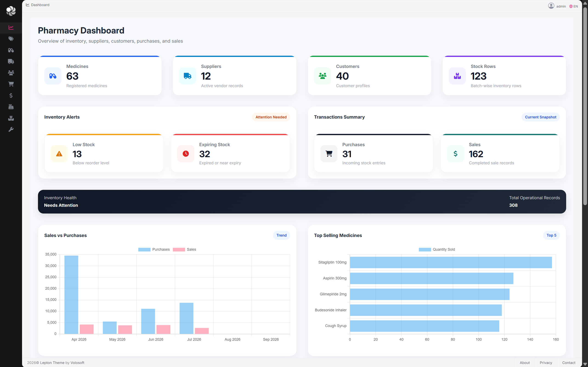Click the Expiring Stock clock icon
Image resolution: width=588 pixels, height=367 pixels.
(186, 154)
